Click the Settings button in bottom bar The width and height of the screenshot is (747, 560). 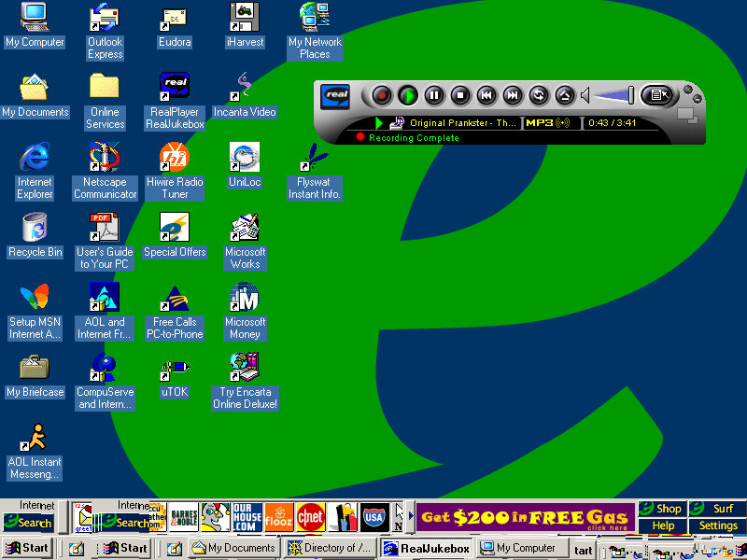(718, 525)
